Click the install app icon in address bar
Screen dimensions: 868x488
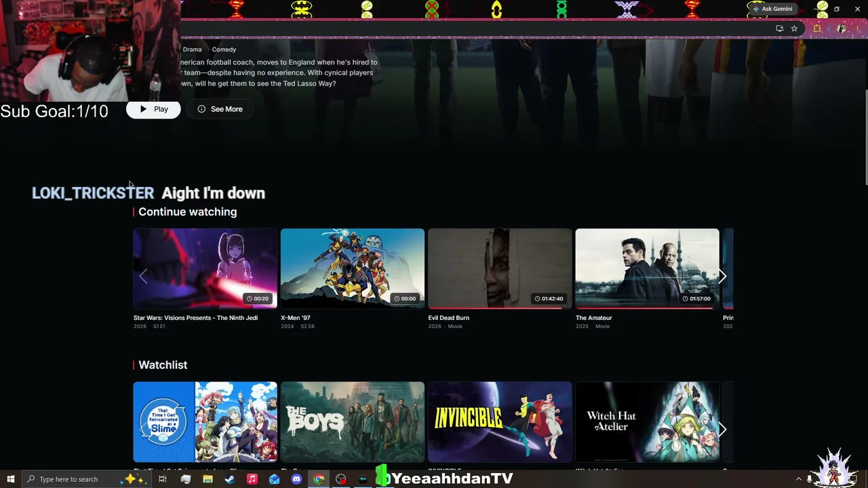pyautogui.click(x=779, y=28)
